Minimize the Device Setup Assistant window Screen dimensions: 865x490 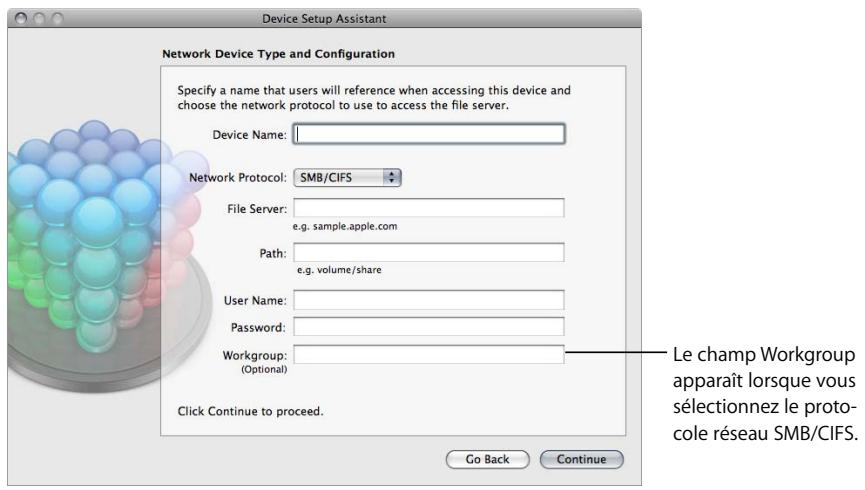[x=39, y=18]
